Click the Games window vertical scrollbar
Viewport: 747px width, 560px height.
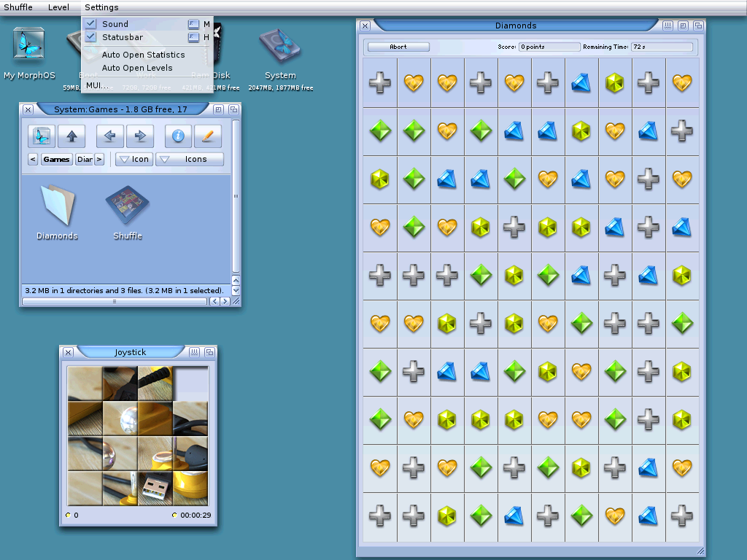[x=236, y=196]
